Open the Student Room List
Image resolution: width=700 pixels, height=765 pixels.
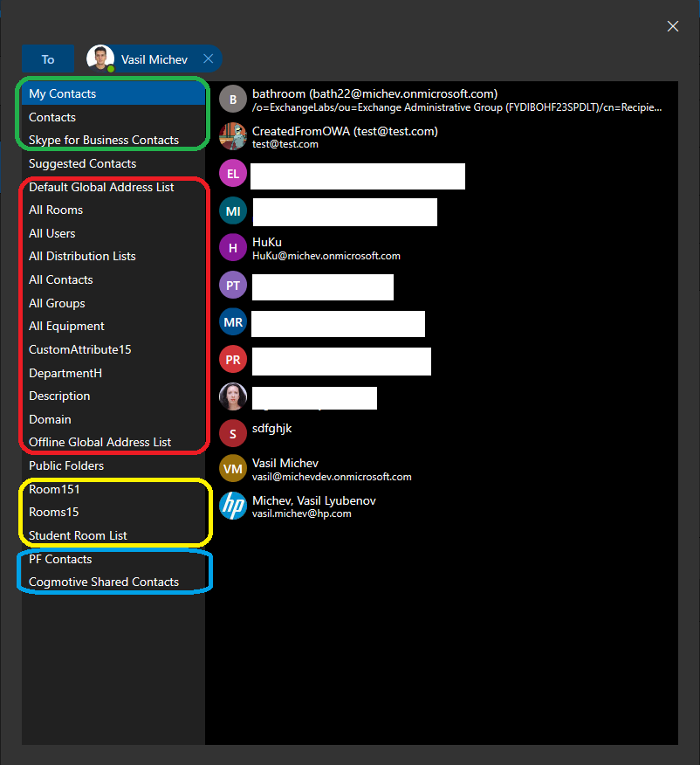click(78, 535)
